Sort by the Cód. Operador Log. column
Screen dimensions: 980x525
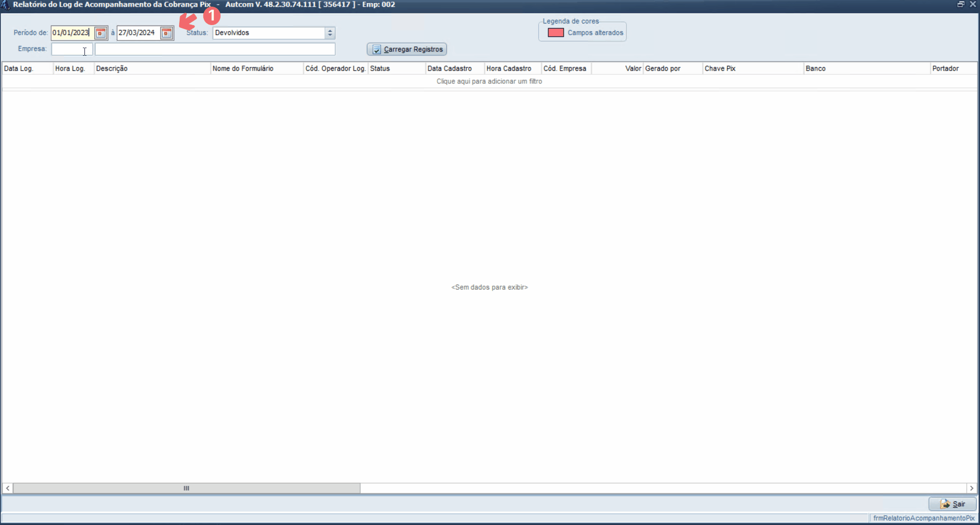pos(336,69)
